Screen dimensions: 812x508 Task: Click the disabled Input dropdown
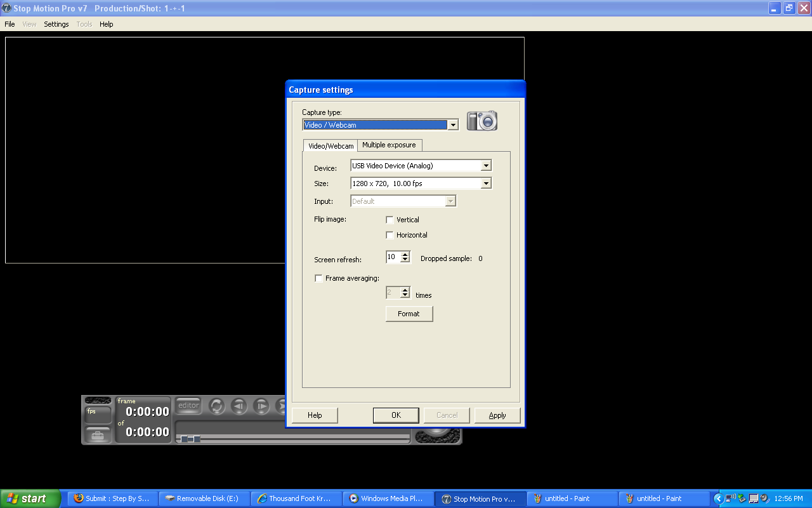(403, 201)
